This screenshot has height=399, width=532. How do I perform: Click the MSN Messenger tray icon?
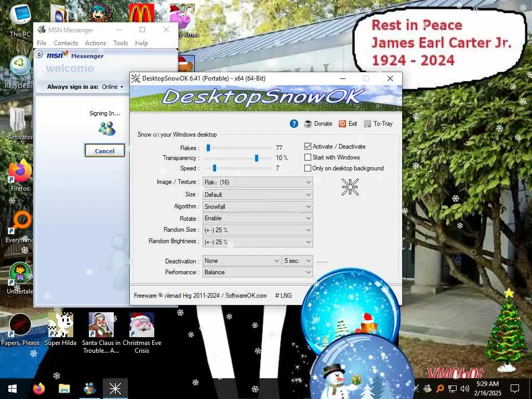428,389
